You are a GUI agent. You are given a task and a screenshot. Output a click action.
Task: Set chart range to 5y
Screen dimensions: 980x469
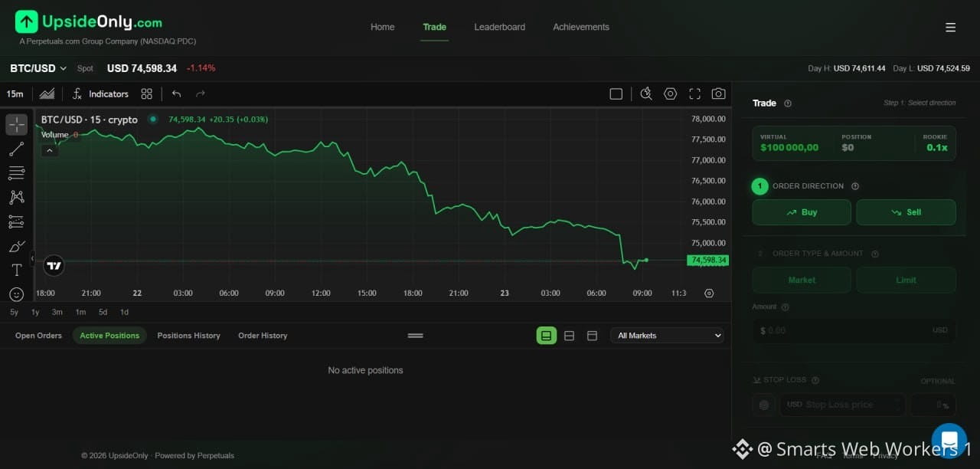point(14,313)
